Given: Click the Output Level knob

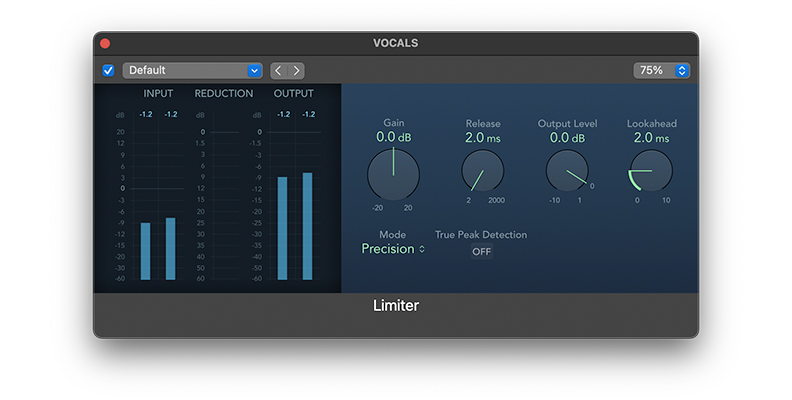Looking at the screenshot, I should 567,171.
